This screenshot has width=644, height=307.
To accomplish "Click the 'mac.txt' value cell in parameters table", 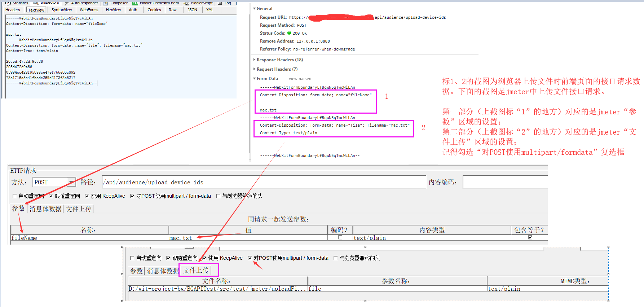I will point(248,238).
